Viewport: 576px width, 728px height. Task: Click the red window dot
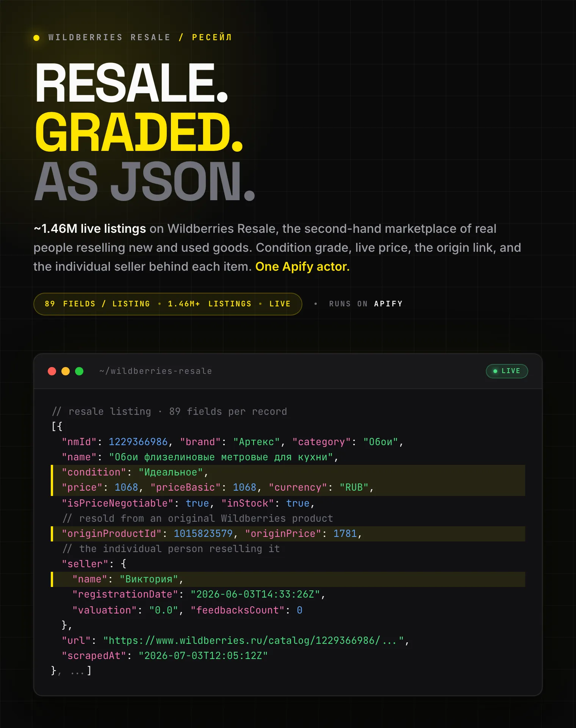(52, 371)
